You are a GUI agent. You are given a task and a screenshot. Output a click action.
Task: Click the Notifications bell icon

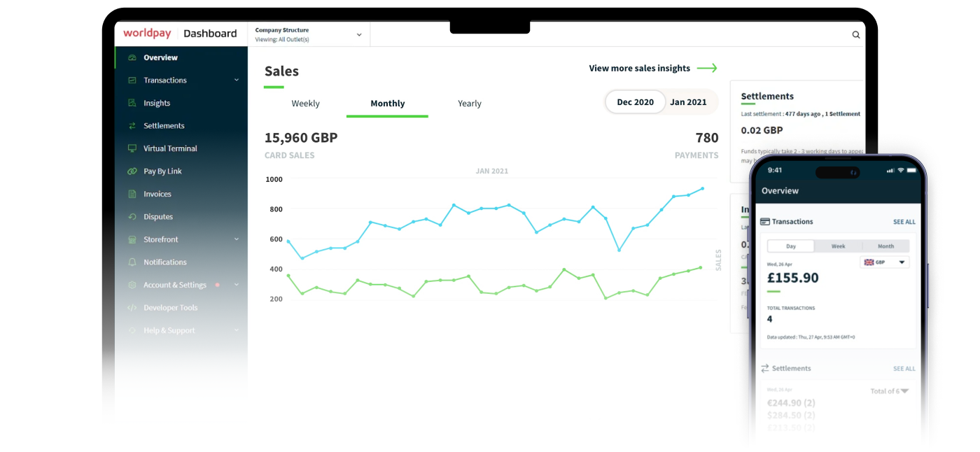coord(132,262)
